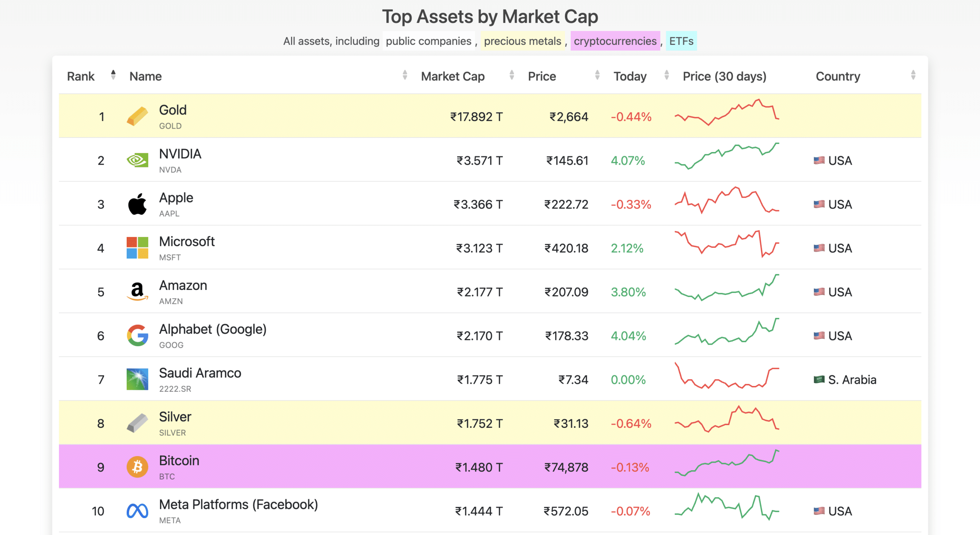980x535 pixels.
Task: Open the Alphabet (Google) company page
Action: tap(213, 329)
